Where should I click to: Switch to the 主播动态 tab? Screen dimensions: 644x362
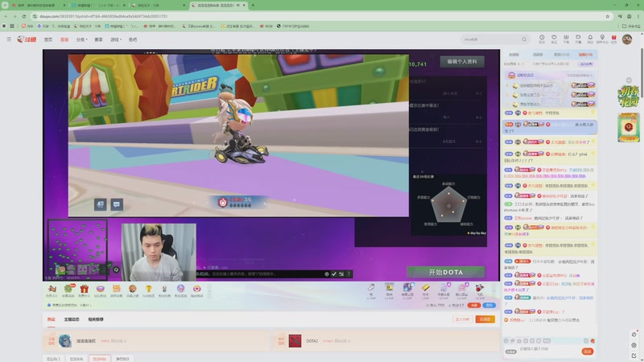coord(72,319)
